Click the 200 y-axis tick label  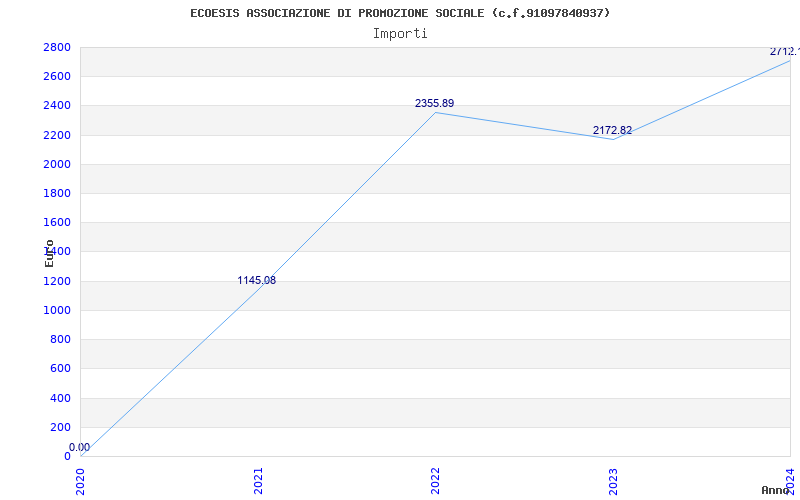[x=60, y=427]
